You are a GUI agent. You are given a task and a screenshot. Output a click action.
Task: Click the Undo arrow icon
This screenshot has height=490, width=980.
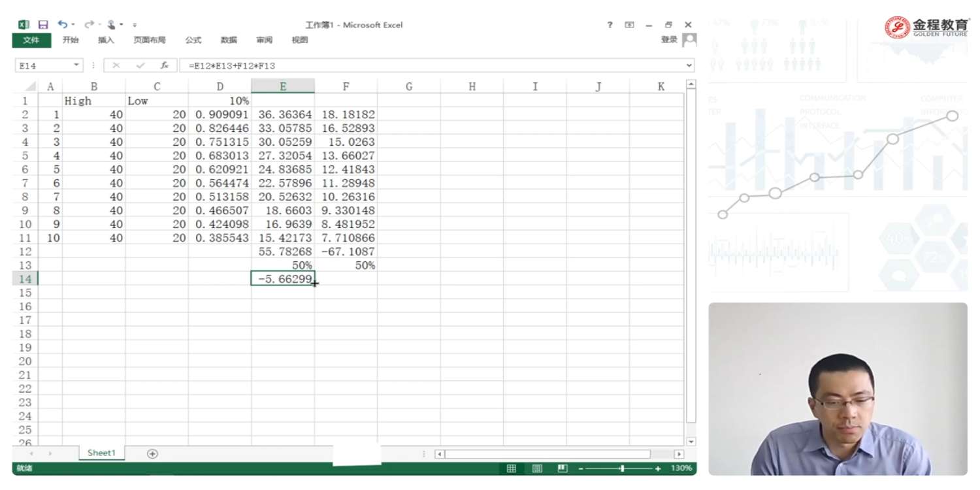coord(62,24)
